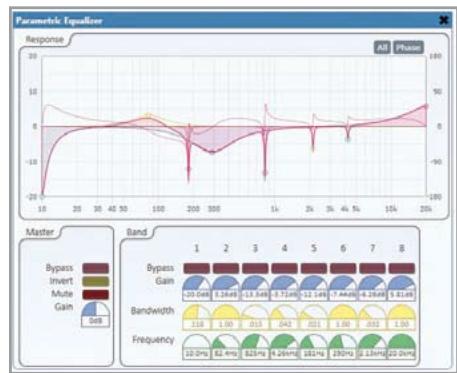Click the yellow Bandwidth knob of band 7

373,311
